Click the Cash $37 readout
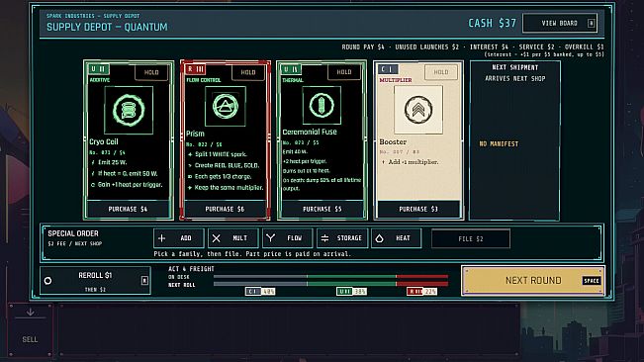Viewport: 644px width, 362px height. 492,24
